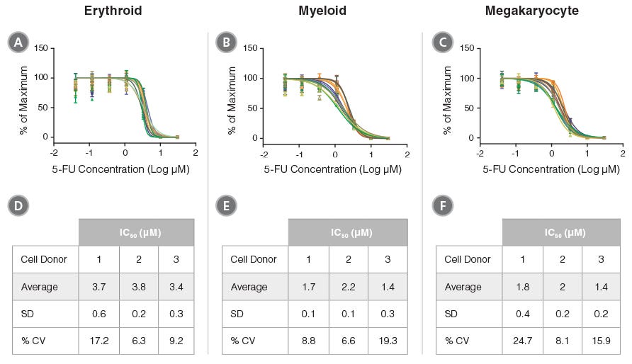Screen dimensions: 632x364
Task: Click the circled B panel badge
Action: 225,43
